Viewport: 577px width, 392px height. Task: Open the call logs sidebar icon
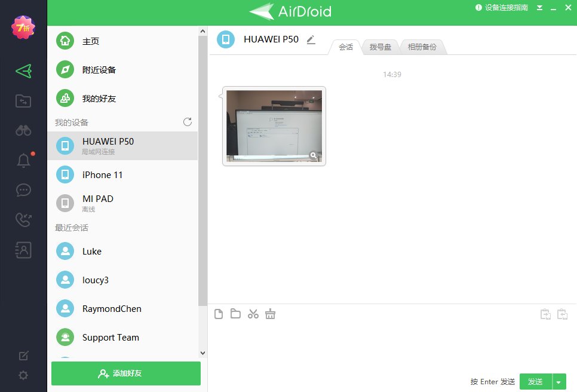(x=23, y=220)
